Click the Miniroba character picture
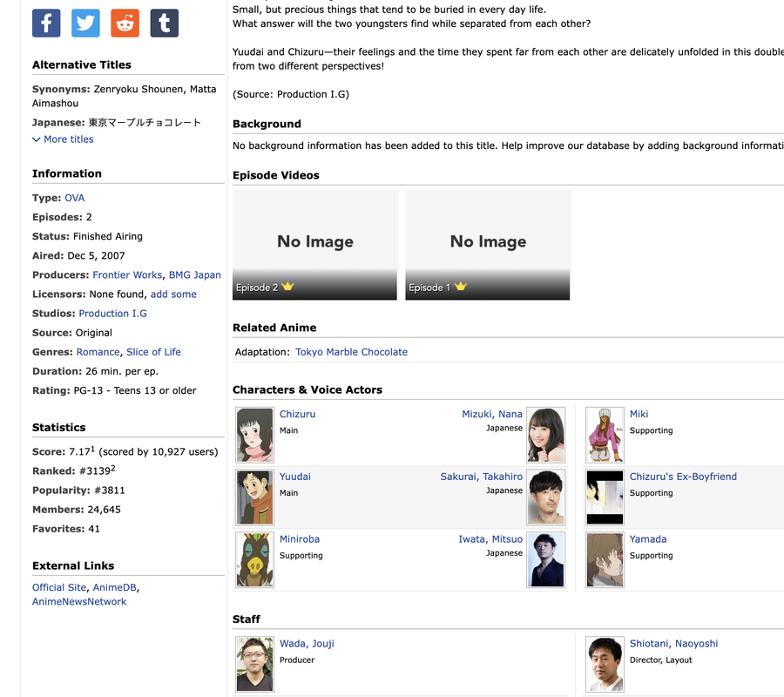Image resolution: width=784 pixels, height=697 pixels. coord(254,559)
